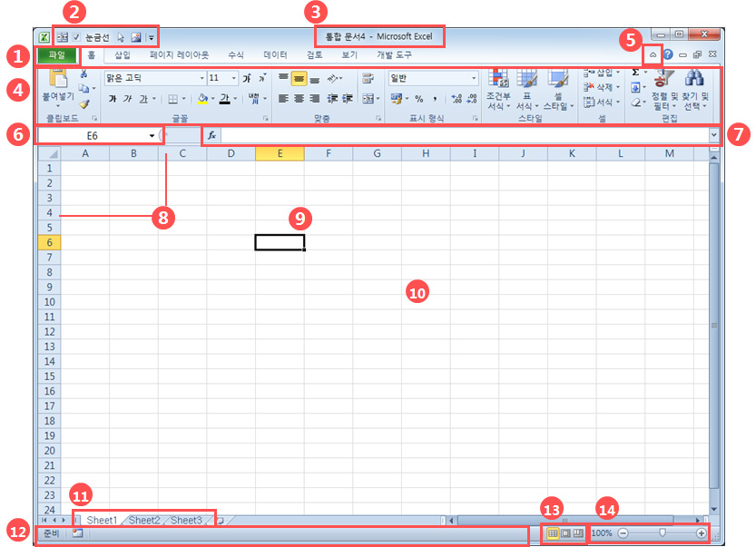Viewport: 756px width, 547px height.
Task: Click the zoom slider handle
Action: (x=663, y=532)
